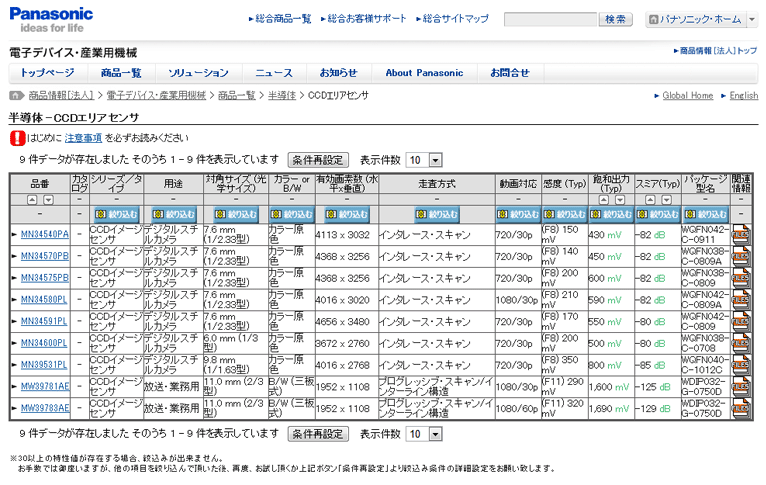Switch to English link

click(744, 96)
